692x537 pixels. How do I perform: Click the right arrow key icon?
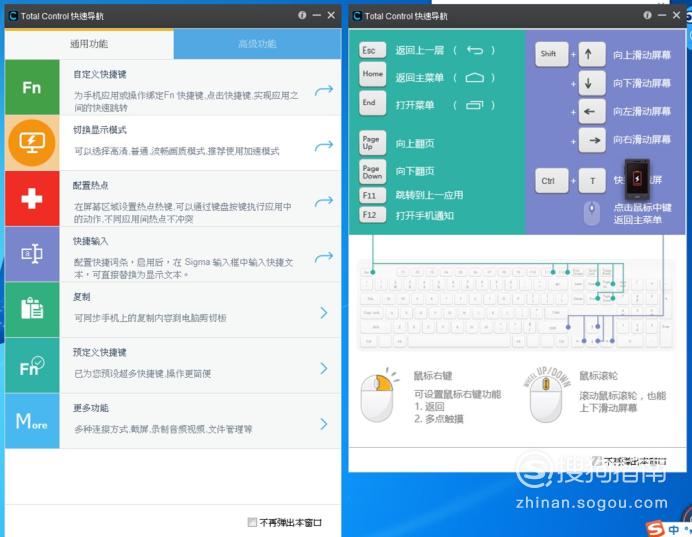(591, 140)
